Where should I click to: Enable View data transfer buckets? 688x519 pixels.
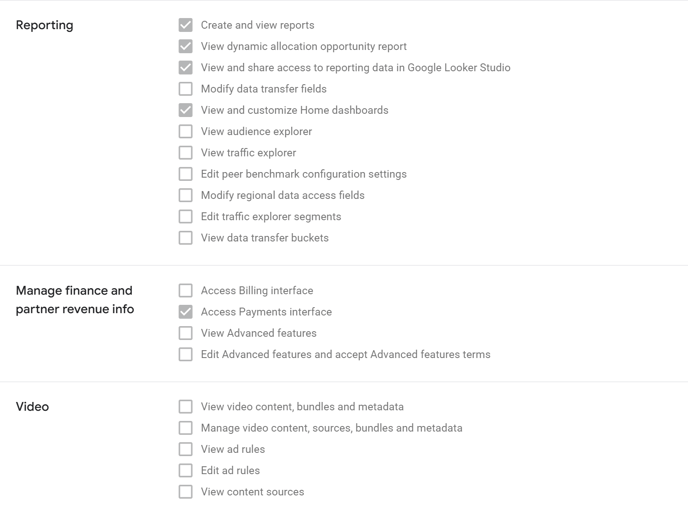[186, 238]
